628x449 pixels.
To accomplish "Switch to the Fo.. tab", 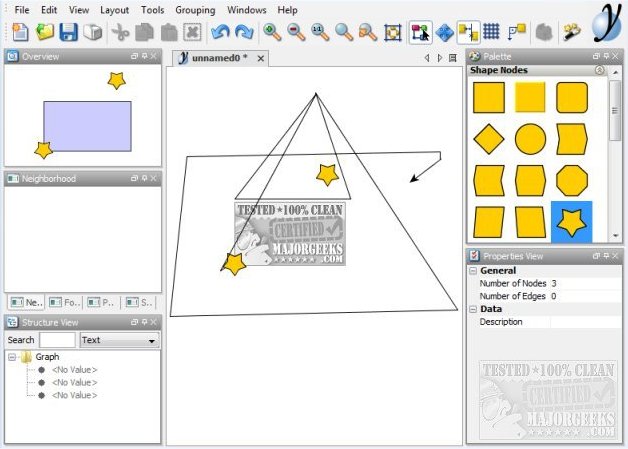I will [x=64, y=302].
